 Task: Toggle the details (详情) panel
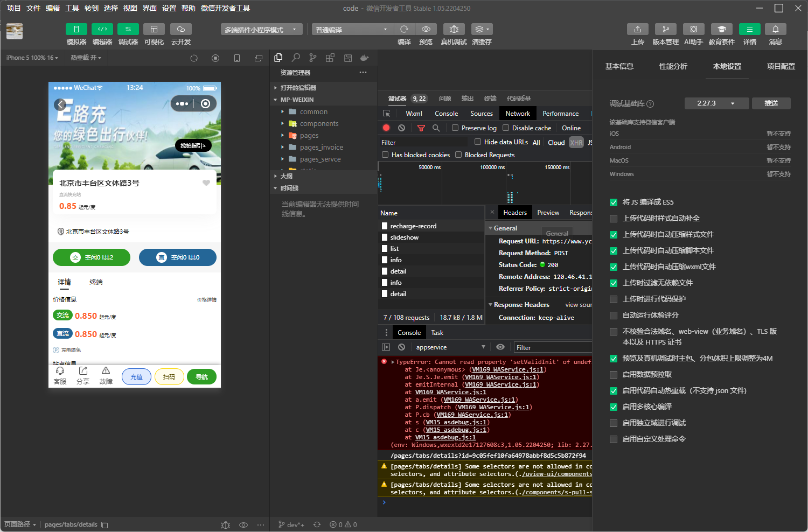750,29
